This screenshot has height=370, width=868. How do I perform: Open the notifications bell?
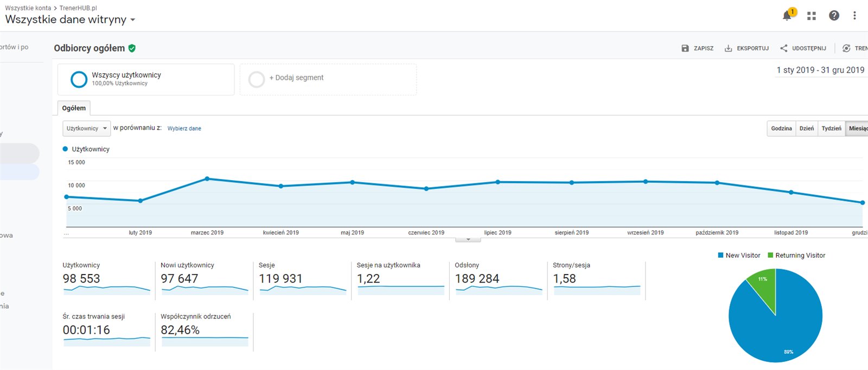pyautogui.click(x=787, y=16)
